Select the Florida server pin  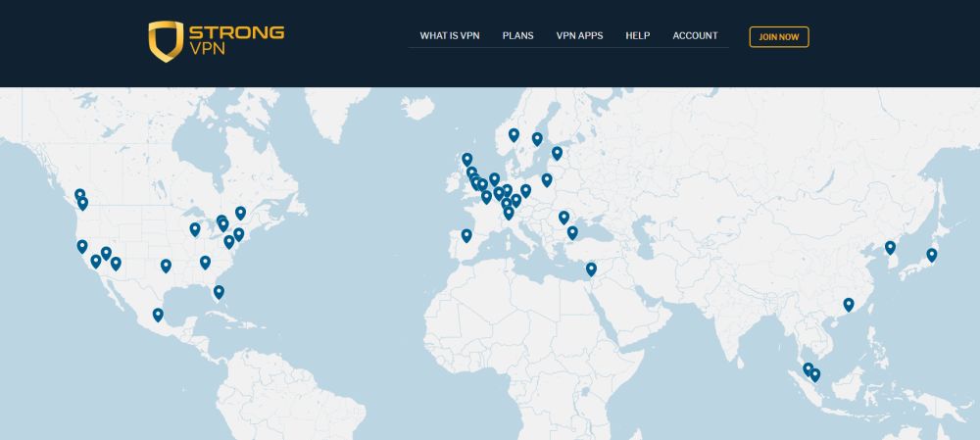point(219,292)
